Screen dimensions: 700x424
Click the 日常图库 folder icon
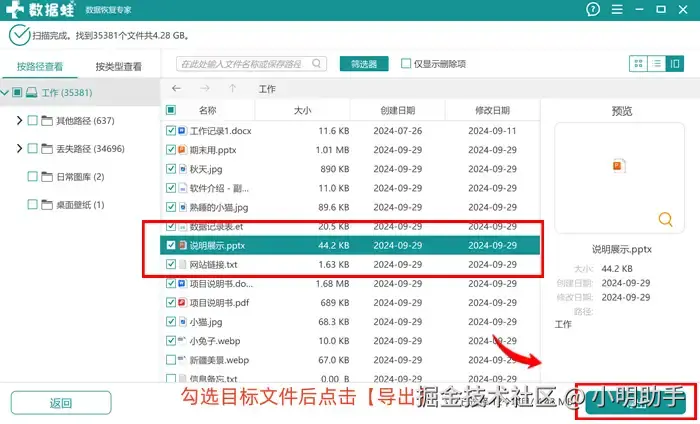47,177
